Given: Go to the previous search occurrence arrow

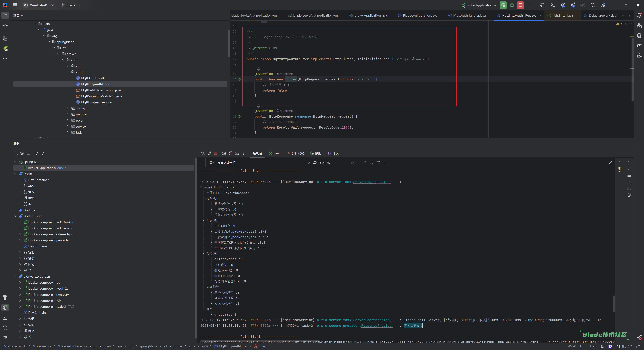Looking at the screenshot, I should [x=365, y=163].
